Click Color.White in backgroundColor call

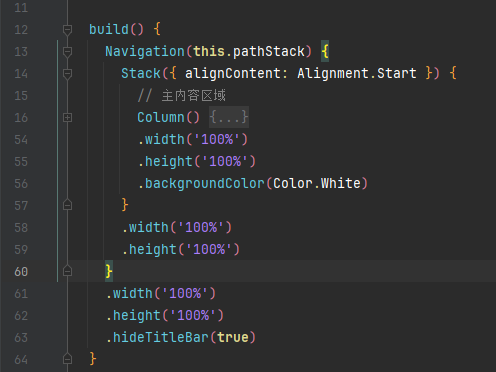(x=317, y=183)
